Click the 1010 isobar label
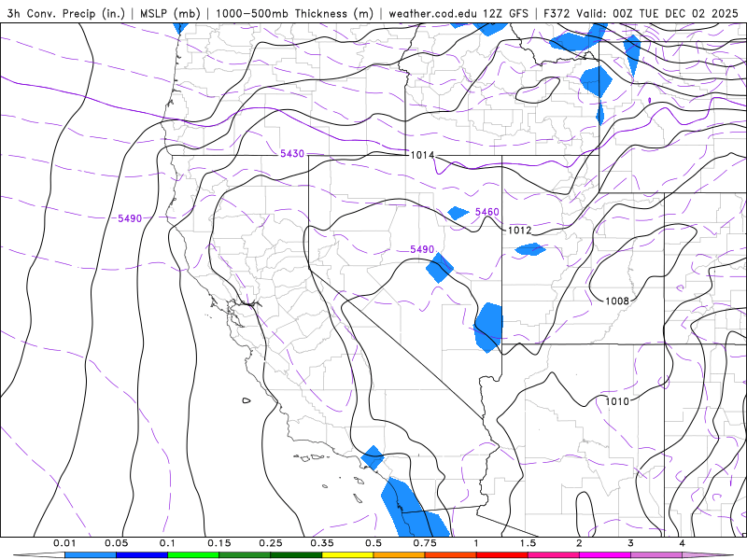This screenshot has height=560, width=747. 617,401
